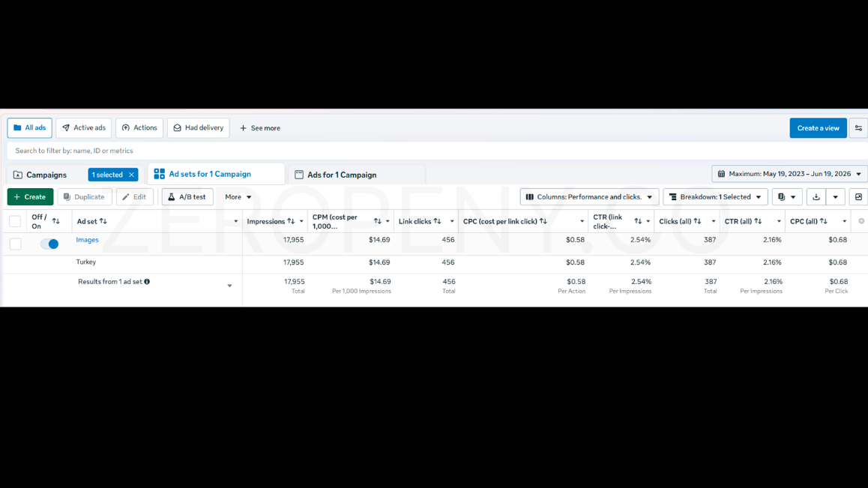This screenshot has height=488, width=868.
Task: Open Breakdown: 1 Selected dropdown
Action: pos(715,197)
